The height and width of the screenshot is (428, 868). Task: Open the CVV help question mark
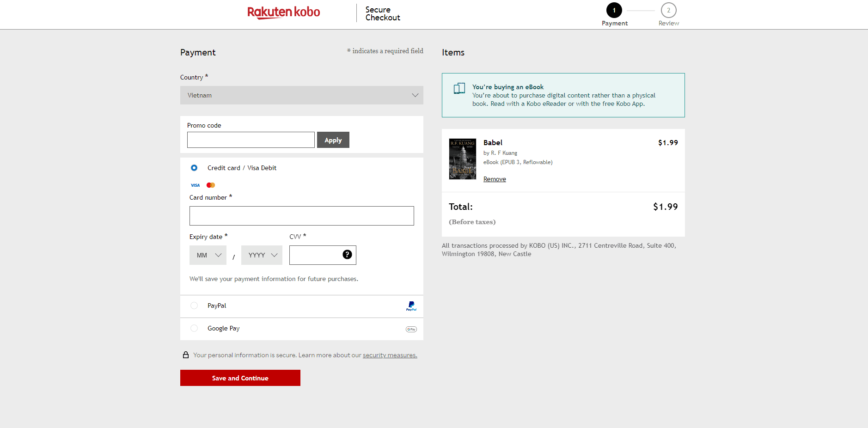[x=347, y=255]
